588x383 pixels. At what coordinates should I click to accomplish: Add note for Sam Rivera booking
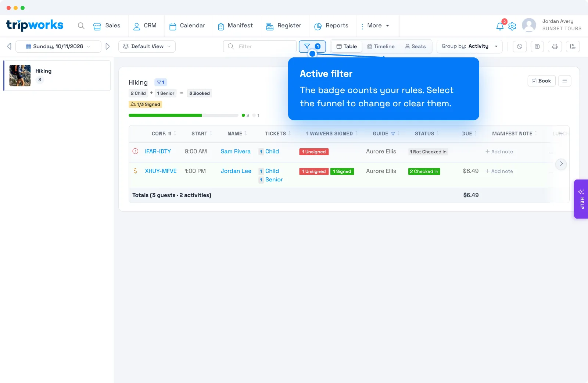tap(499, 152)
